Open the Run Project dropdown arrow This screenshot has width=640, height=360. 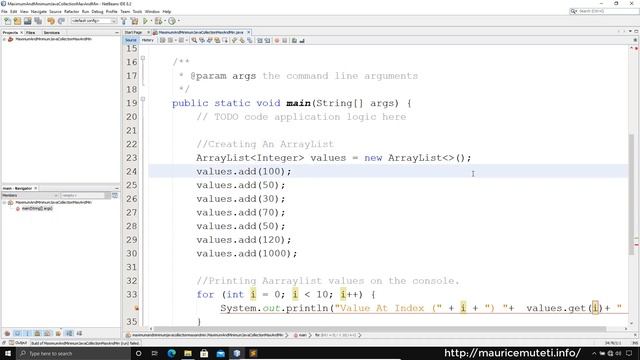tap(151, 21)
